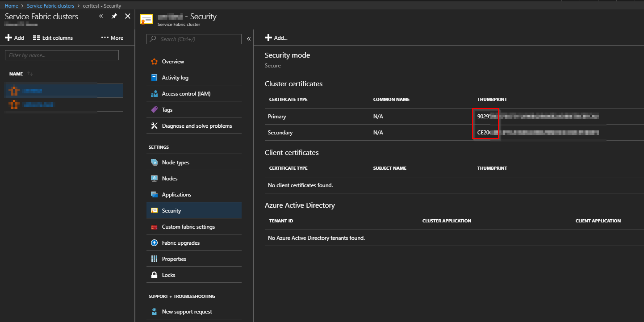
Task: Open the More options menu
Action: (x=112, y=38)
